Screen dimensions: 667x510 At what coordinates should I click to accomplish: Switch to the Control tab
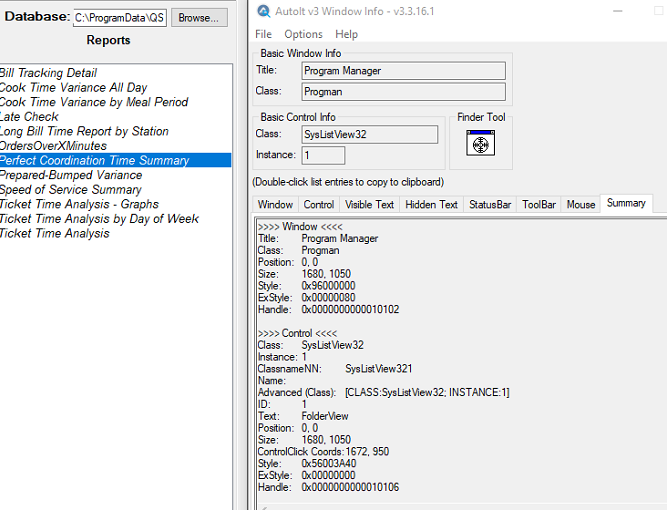pos(319,205)
